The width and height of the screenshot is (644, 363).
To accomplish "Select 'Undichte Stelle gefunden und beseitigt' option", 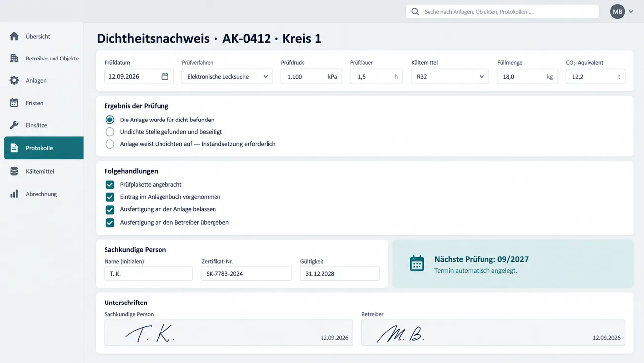I will pos(110,132).
